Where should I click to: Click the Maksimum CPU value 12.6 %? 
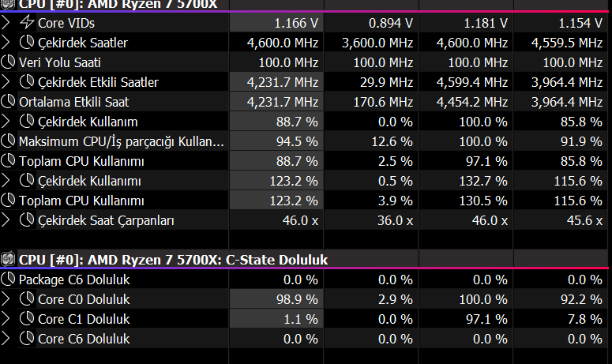392,141
